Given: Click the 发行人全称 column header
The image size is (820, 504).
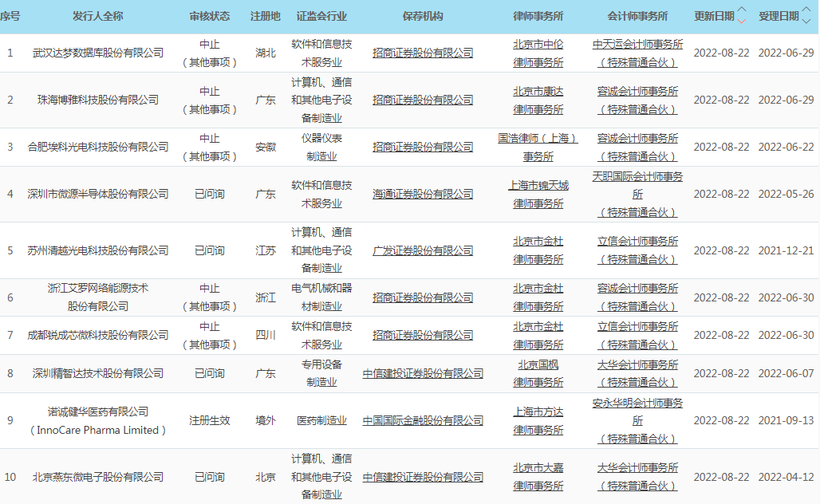Looking at the screenshot, I should click(98, 16).
